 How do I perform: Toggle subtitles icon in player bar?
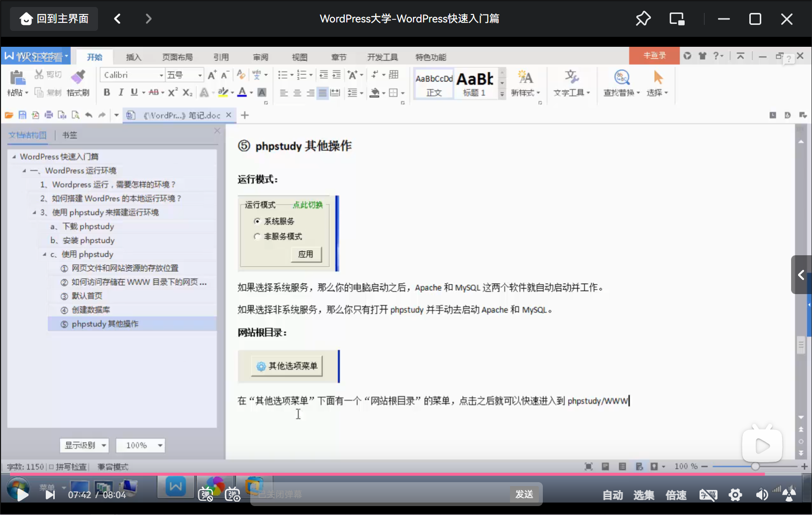[708, 495]
